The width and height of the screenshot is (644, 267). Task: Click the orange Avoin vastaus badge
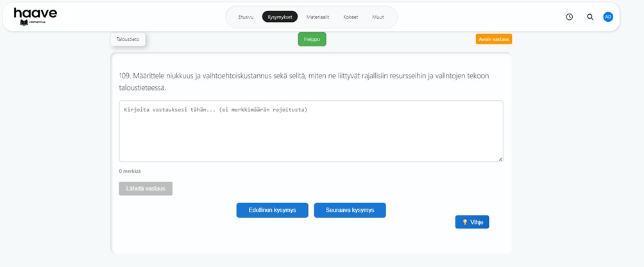pos(494,39)
